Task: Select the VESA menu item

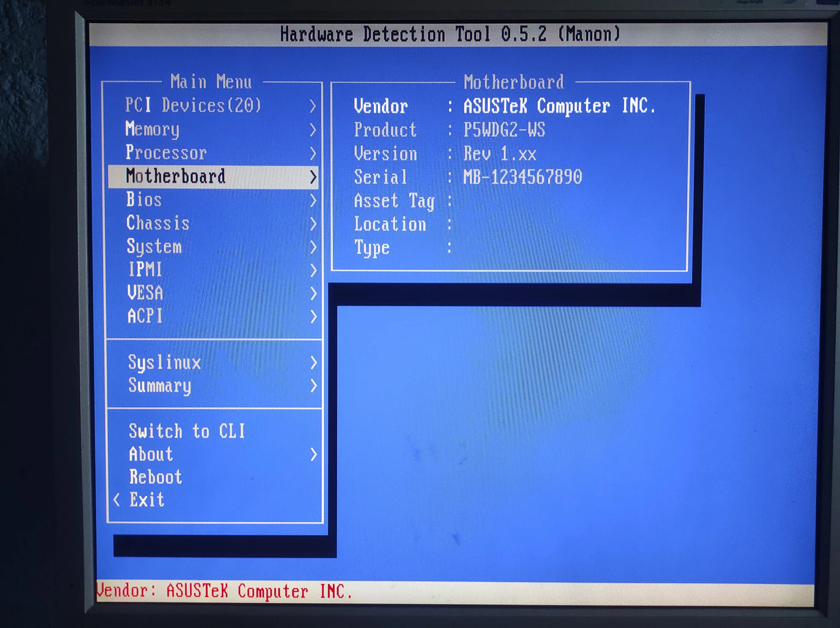Action: click(x=213, y=293)
